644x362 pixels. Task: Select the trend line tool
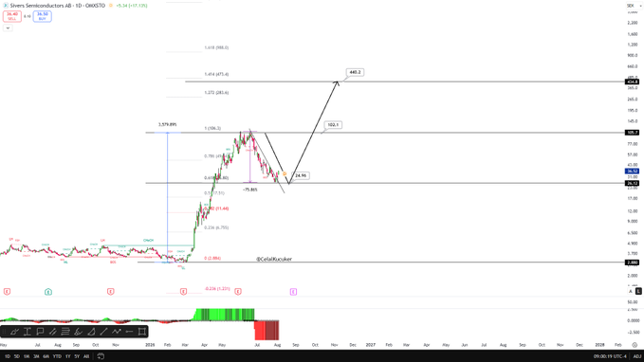tap(104, 332)
